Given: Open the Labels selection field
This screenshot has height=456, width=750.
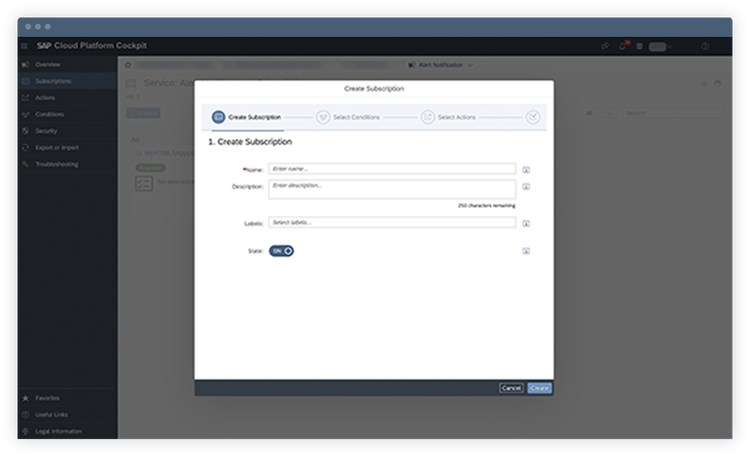Looking at the screenshot, I should coord(392,222).
